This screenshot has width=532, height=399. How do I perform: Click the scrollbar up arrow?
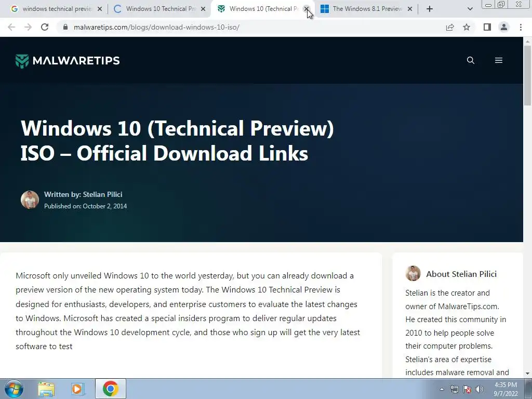[527, 42]
